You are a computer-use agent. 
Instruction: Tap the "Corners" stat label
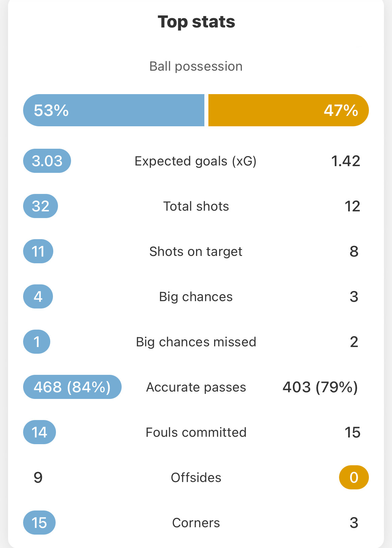coord(196,523)
